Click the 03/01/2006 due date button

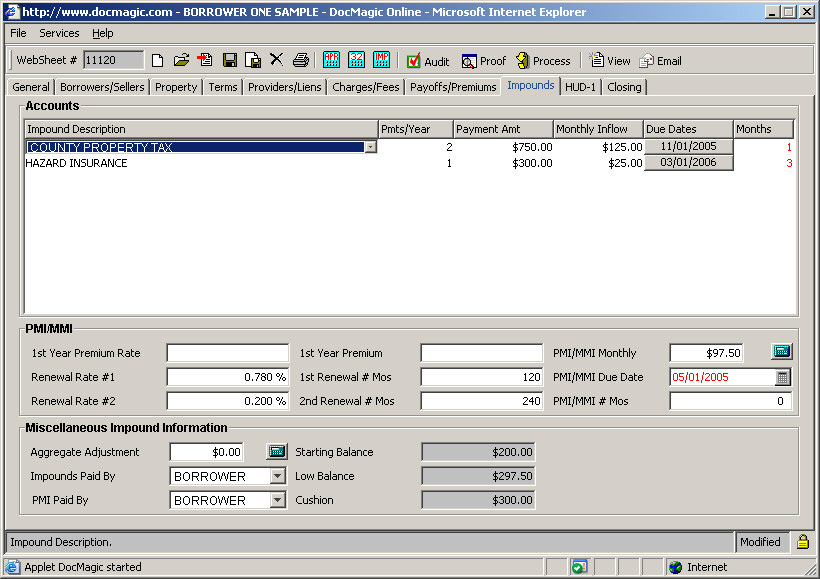point(688,163)
